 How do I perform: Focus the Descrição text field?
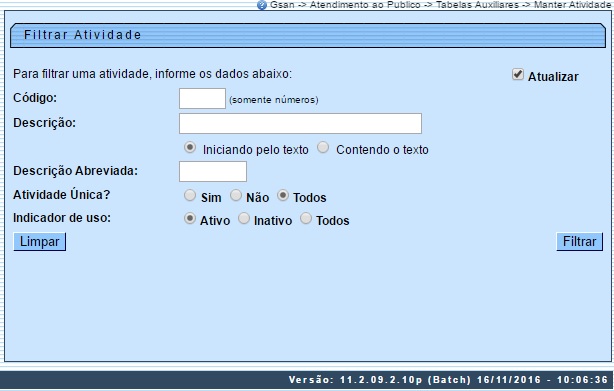click(x=300, y=124)
